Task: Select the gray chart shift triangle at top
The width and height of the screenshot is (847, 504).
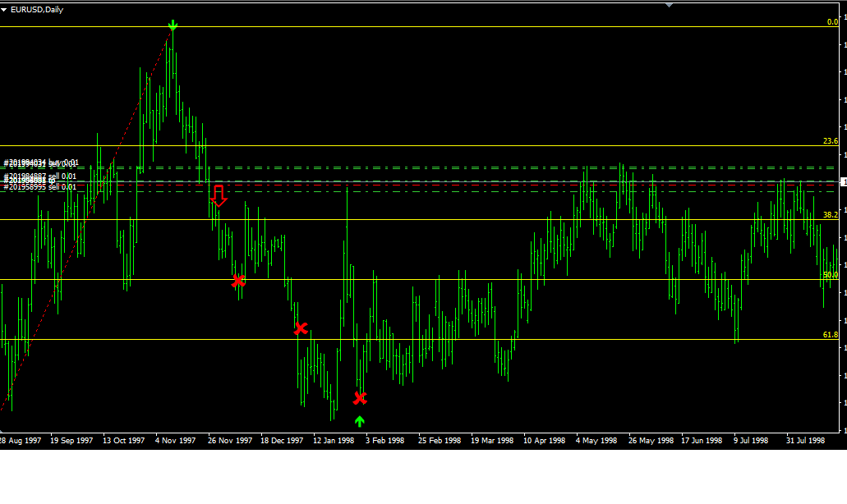Action: pos(670,5)
